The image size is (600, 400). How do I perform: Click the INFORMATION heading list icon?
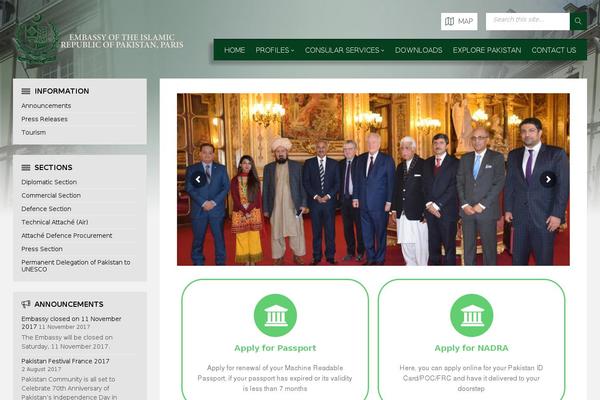pyautogui.click(x=26, y=91)
